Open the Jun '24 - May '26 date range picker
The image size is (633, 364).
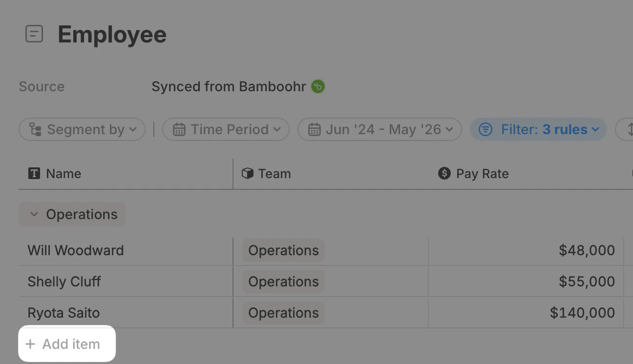[380, 129]
